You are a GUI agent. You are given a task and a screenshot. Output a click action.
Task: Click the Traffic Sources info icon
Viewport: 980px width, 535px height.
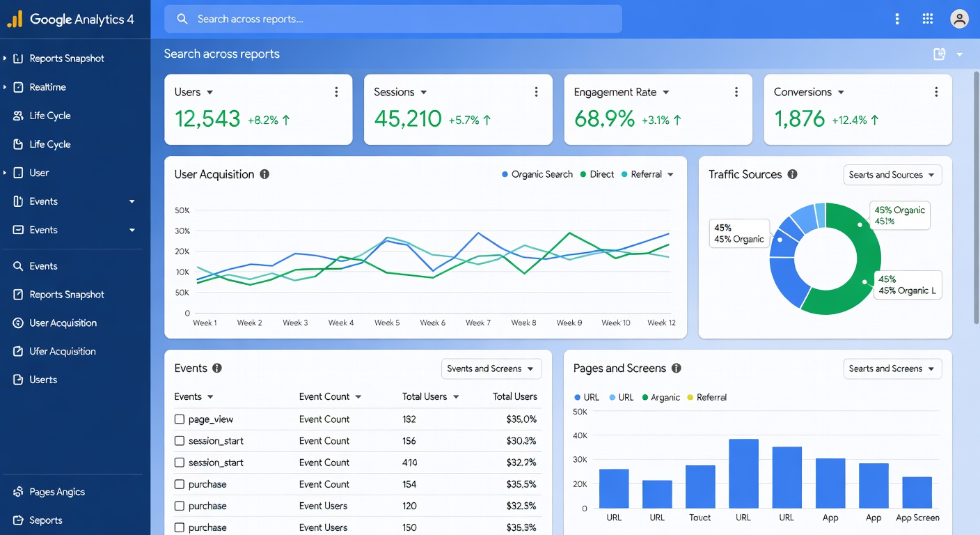point(792,175)
